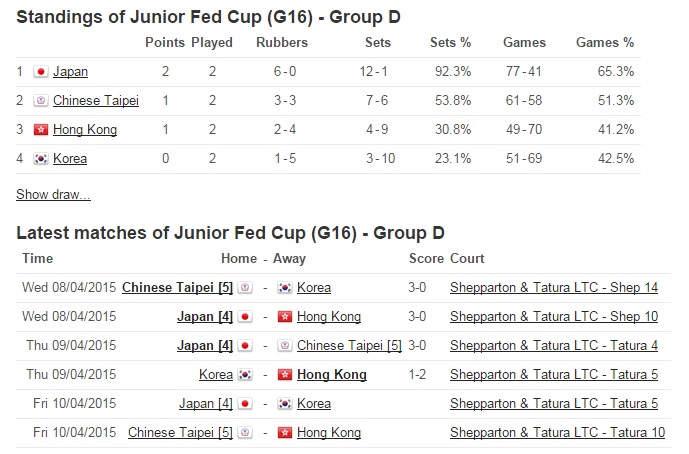This screenshot has height=454, width=689.
Task: Open the Shepparton & Tatura LTC - Tatura 10 court
Action: click(557, 432)
